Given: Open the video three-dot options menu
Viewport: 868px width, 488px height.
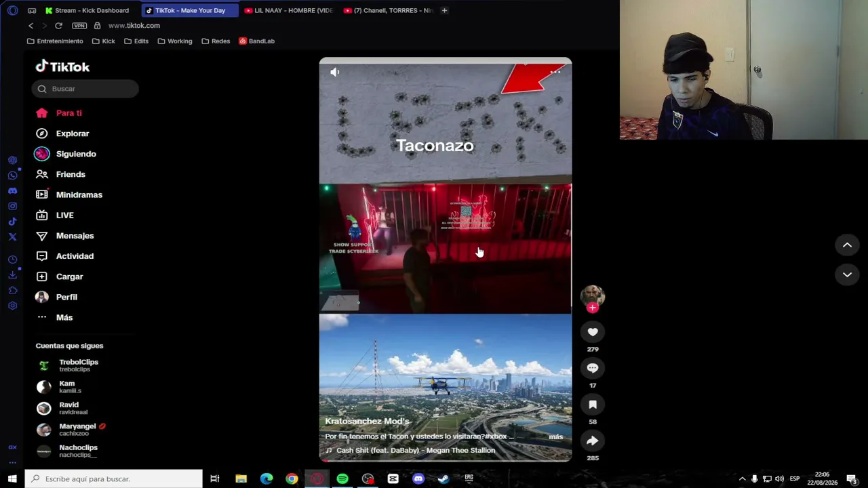Looking at the screenshot, I should [555, 72].
